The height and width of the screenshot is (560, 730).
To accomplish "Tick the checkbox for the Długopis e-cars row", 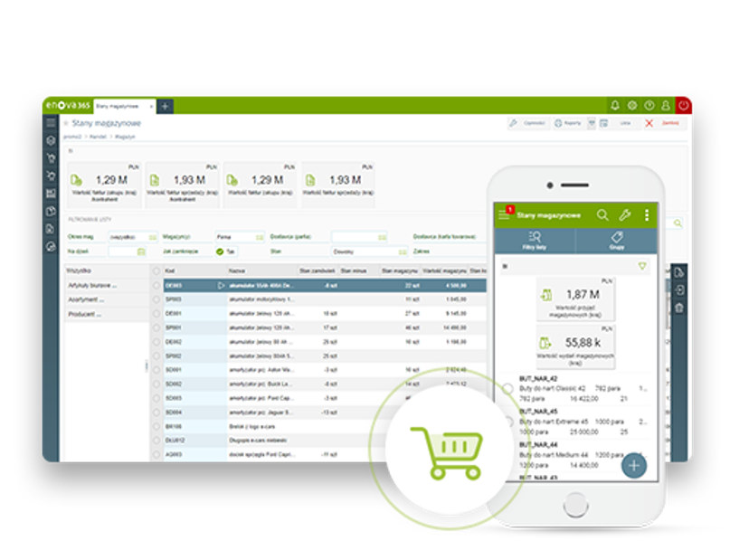I will click(156, 441).
